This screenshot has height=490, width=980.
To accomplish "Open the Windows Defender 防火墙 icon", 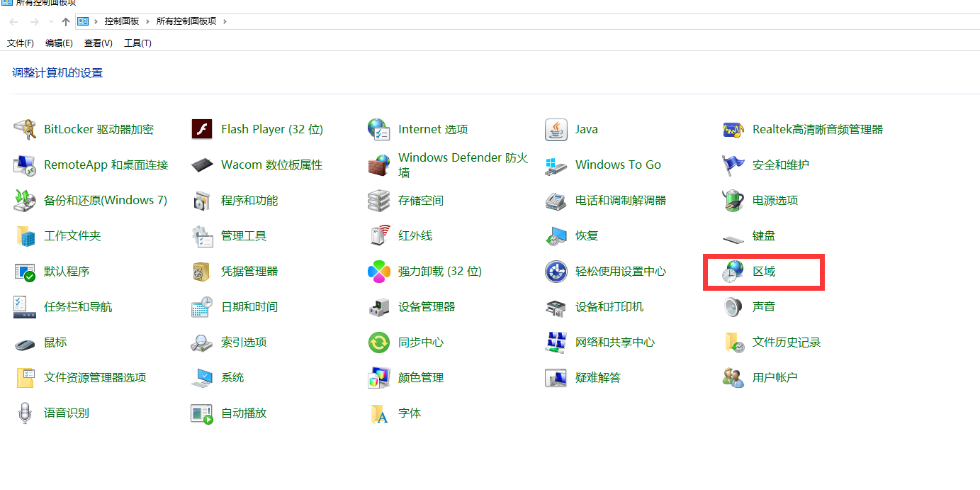I will 379,165.
